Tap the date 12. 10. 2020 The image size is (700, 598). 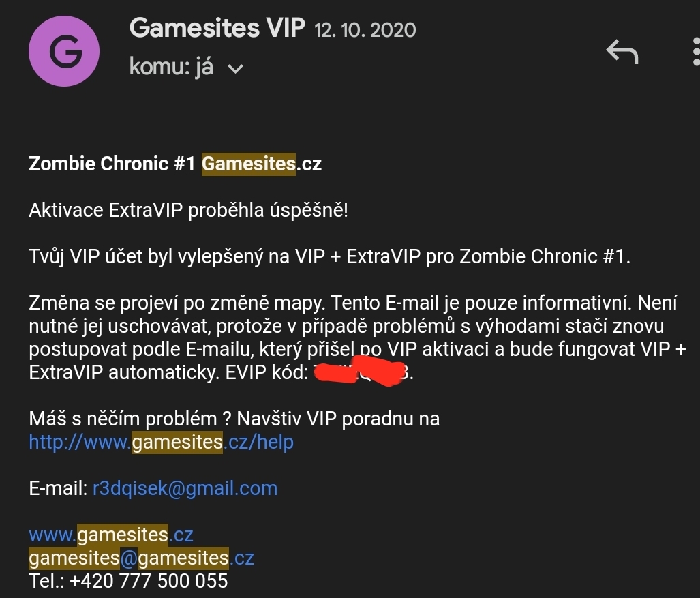[x=365, y=31]
